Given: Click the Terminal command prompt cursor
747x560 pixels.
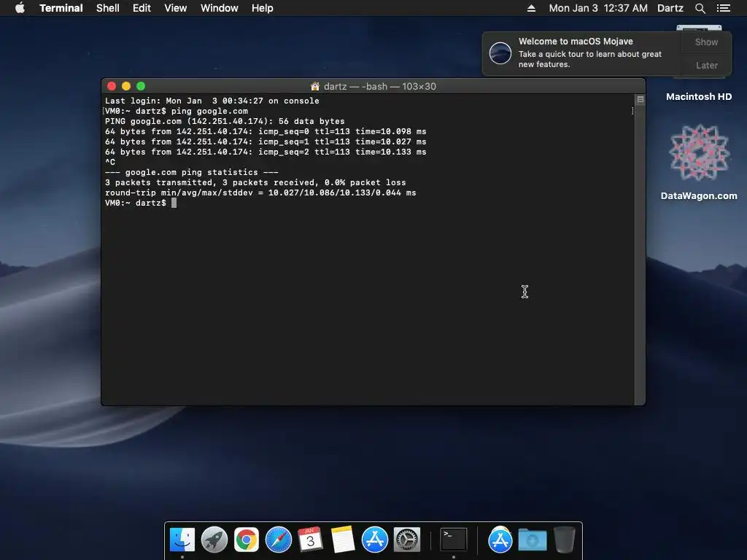Looking at the screenshot, I should (174, 203).
